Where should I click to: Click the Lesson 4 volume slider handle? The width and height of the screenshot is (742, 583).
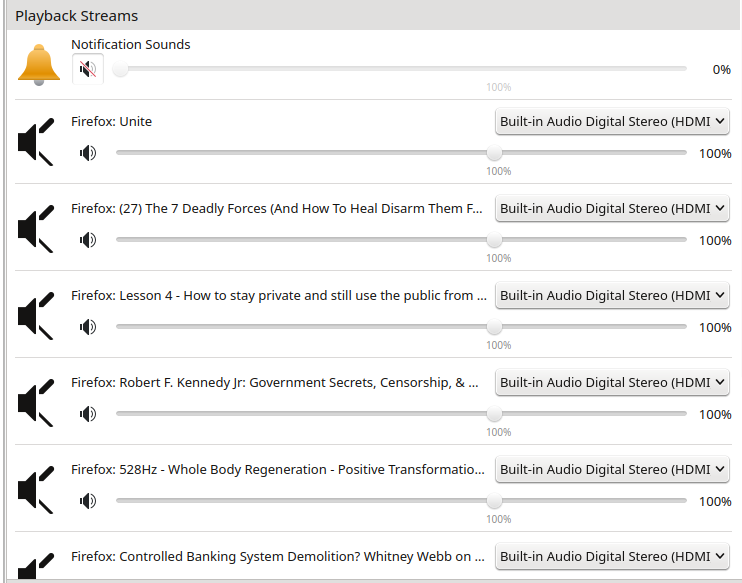tap(494, 327)
